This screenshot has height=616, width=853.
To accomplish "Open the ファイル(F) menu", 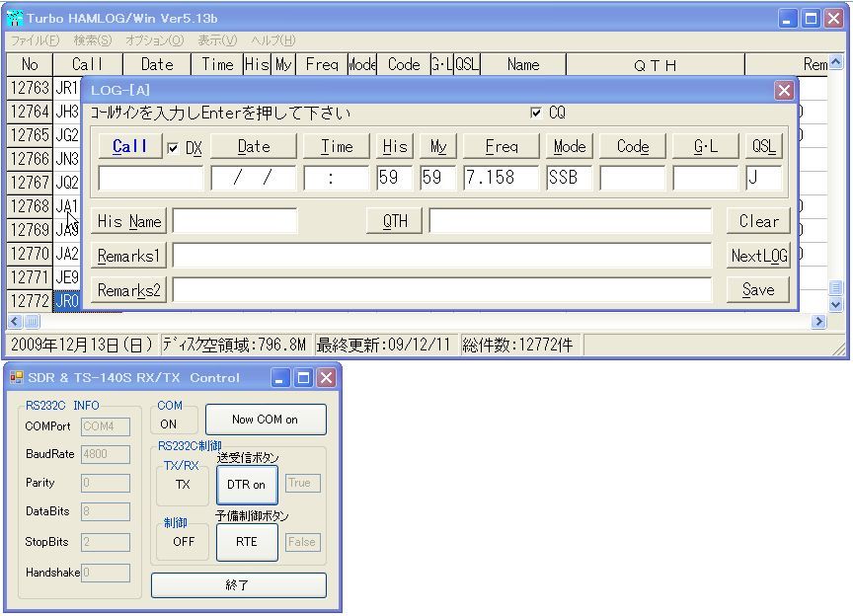I will tap(36, 40).
